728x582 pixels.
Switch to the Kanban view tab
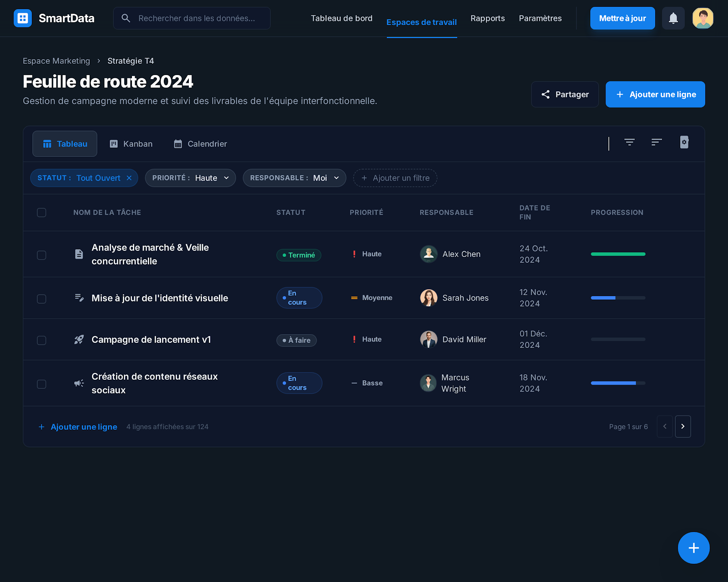click(131, 144)
